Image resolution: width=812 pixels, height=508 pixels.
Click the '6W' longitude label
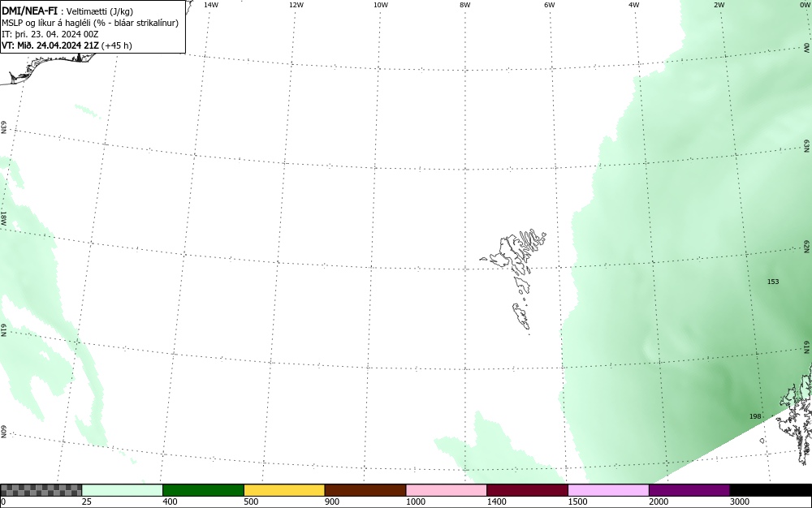click(x=550, y=5)
